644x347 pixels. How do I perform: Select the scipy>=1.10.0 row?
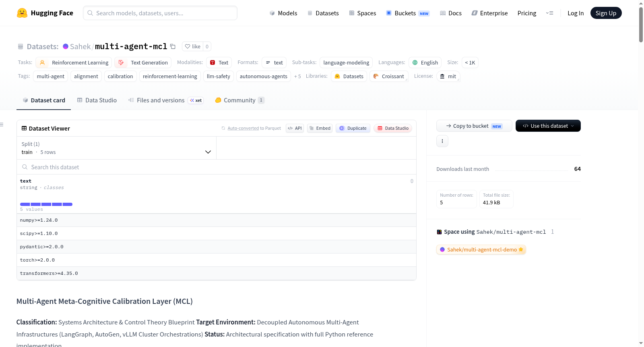click(x=217, y=233)
